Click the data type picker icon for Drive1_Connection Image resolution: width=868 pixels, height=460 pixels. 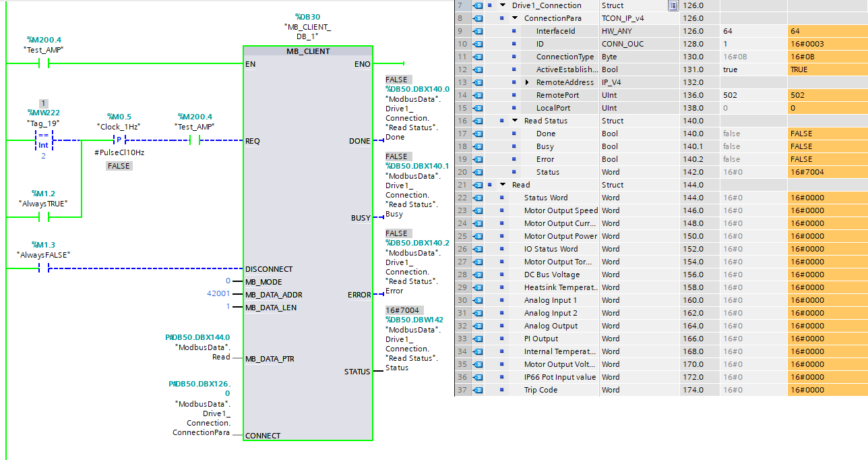[673, 6]
